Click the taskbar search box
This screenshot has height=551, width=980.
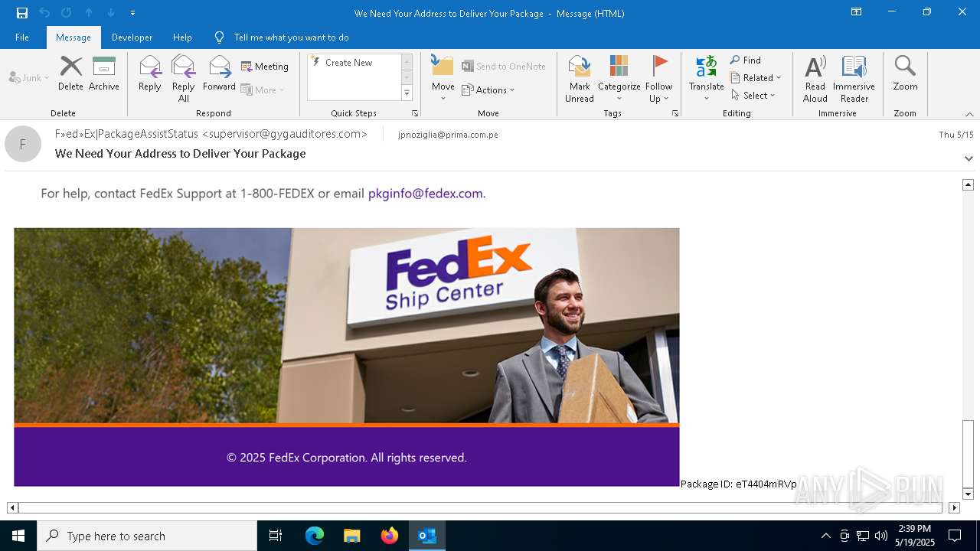pyautogui.click(x=147, y=536)
